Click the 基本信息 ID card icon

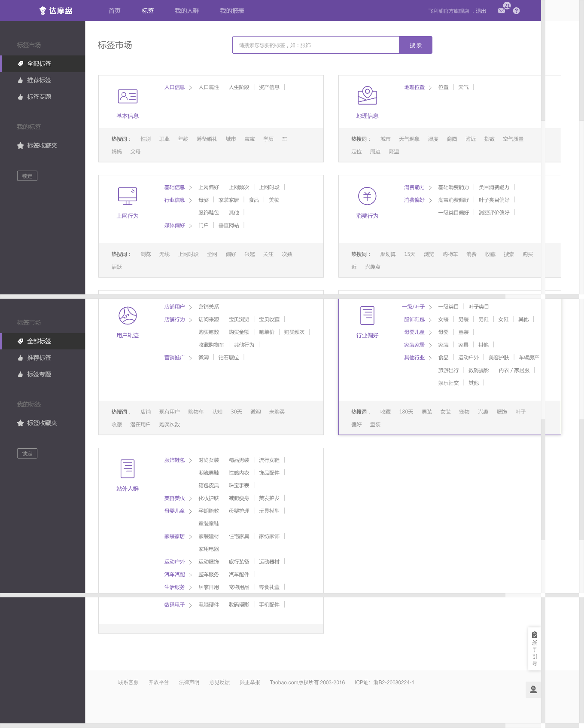click(128, 96)
